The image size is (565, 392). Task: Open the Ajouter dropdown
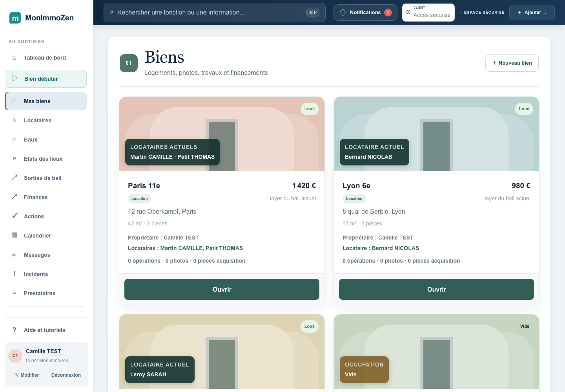click(532, 13)
